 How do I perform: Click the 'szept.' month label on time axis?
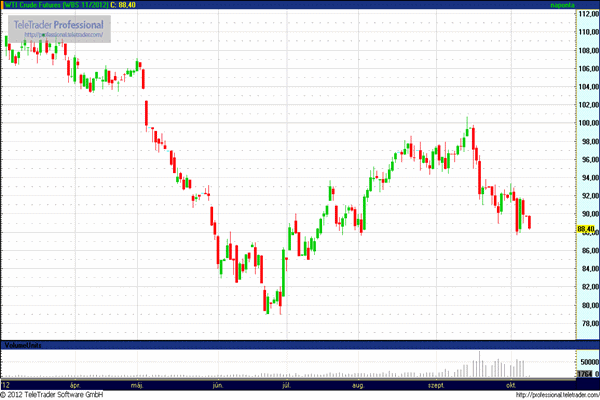(436, 384)
